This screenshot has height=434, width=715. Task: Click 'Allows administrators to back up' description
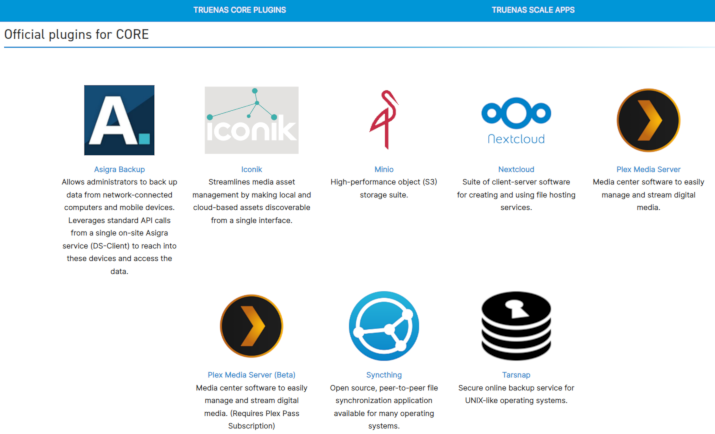119,227
